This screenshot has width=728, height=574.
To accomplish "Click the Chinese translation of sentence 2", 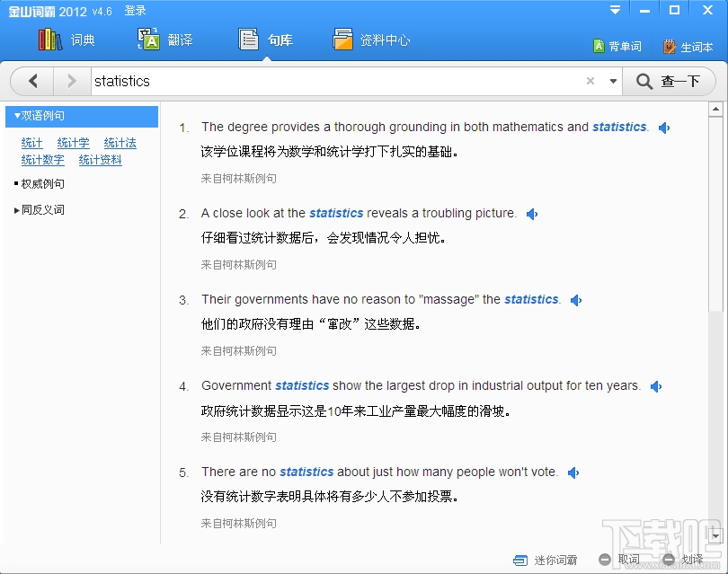I will 324,239.
